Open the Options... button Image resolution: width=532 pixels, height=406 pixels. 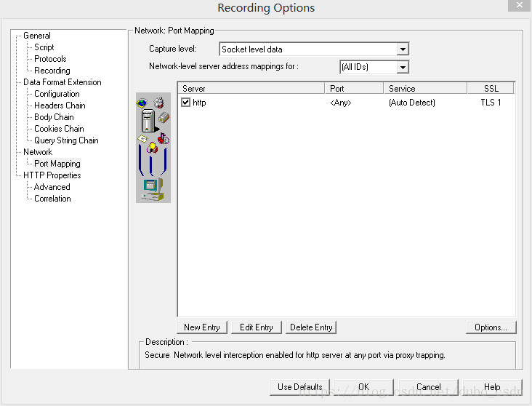[x=491, y=327]
